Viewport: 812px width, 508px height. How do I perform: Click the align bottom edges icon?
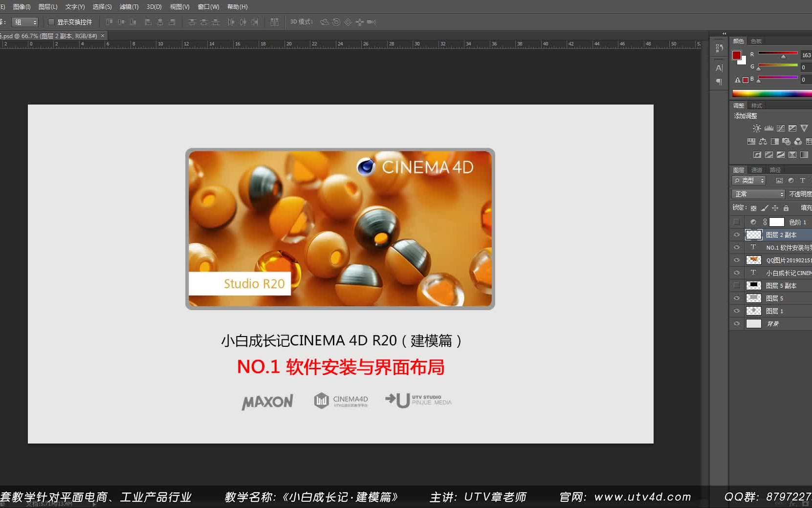(132, 22)
